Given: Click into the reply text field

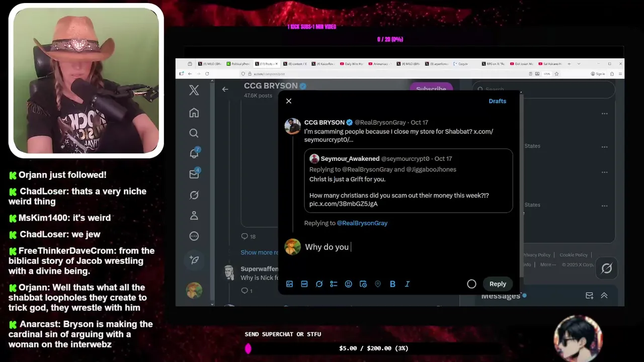Looking at the screenshot, I should [408, 247].
